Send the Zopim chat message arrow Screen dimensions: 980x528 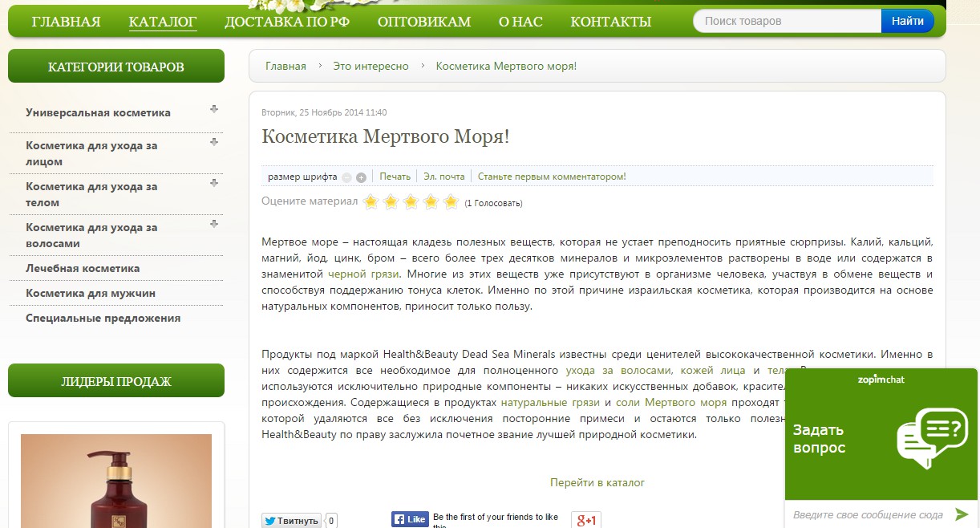click(962, 514)
